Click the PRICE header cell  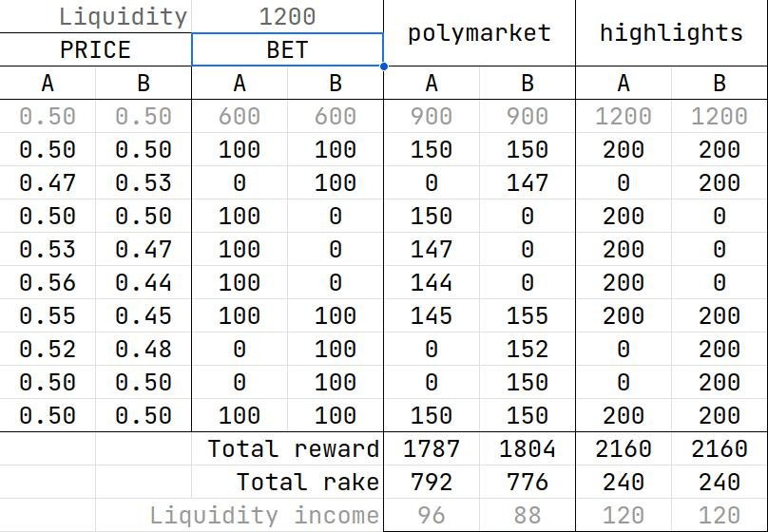point(95,49)
